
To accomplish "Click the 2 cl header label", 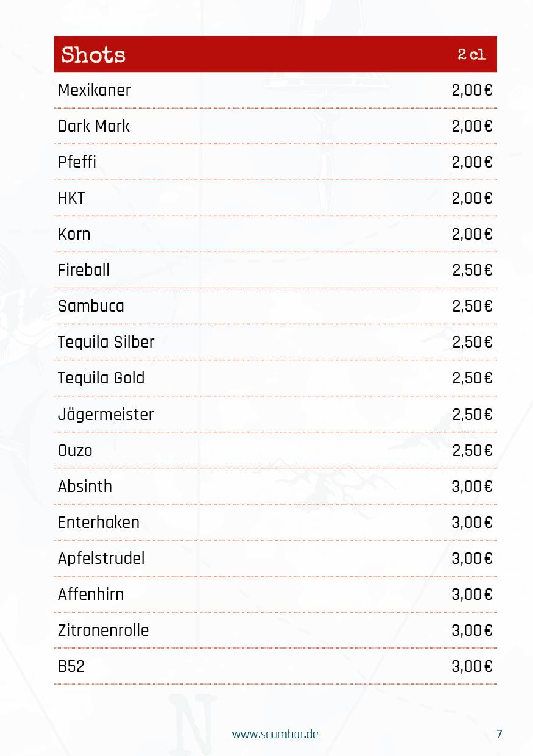I will tap(472, 54).
